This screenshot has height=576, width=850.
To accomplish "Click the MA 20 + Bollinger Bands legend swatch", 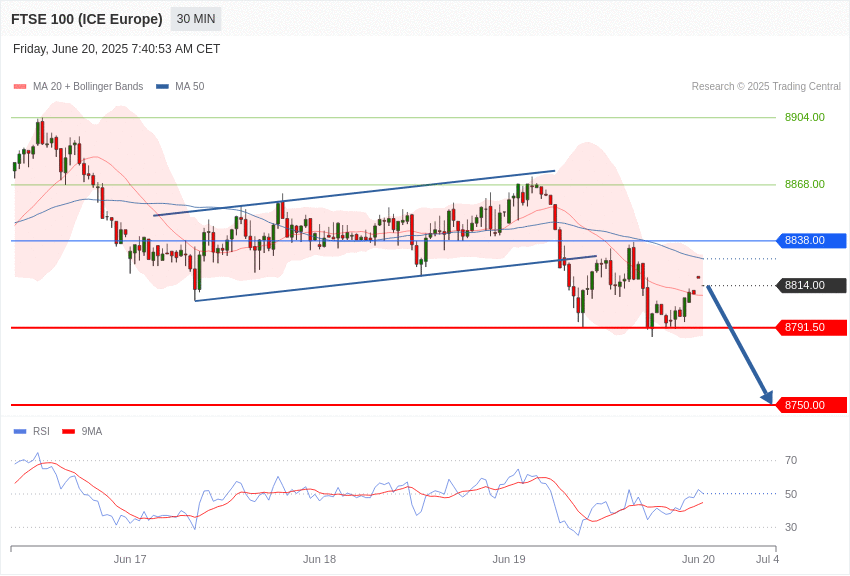I will click(x=20, y=87).
